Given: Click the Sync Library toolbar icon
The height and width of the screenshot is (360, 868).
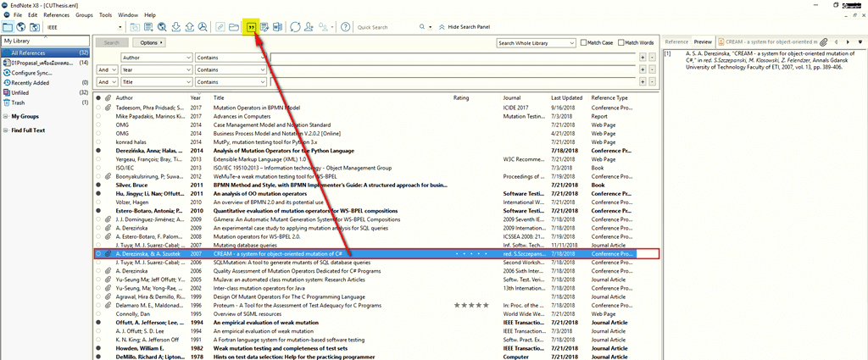Looking at the screenshot, I should coord(295,27).
